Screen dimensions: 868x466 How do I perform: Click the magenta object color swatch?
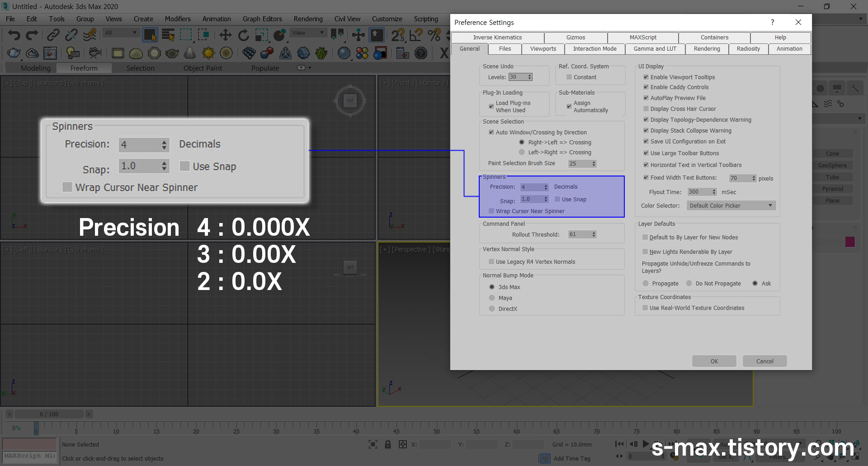point(850,242)
